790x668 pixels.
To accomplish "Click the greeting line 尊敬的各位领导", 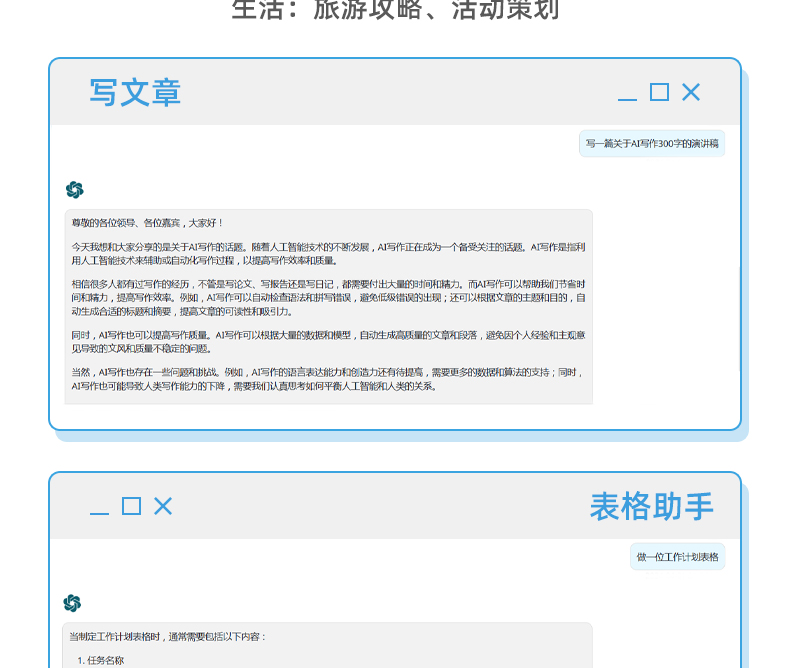I will point(148,223).
